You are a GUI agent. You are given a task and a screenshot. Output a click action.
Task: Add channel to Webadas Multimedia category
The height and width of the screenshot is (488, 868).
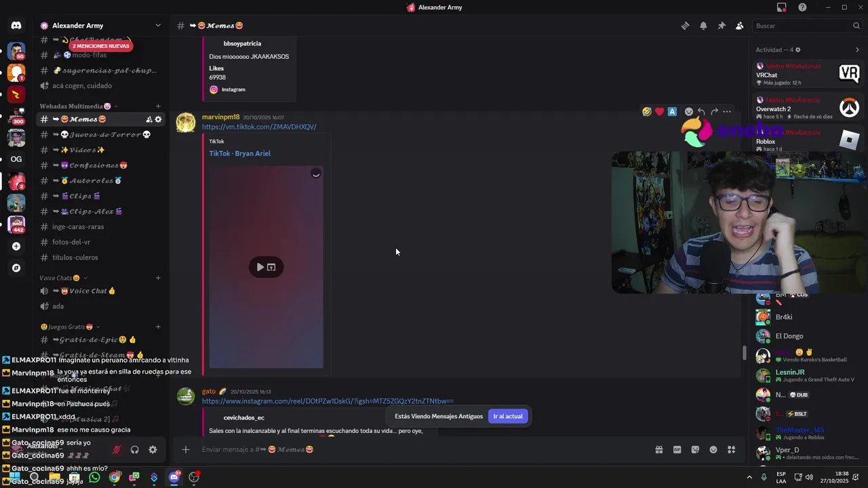pos(158,106)
